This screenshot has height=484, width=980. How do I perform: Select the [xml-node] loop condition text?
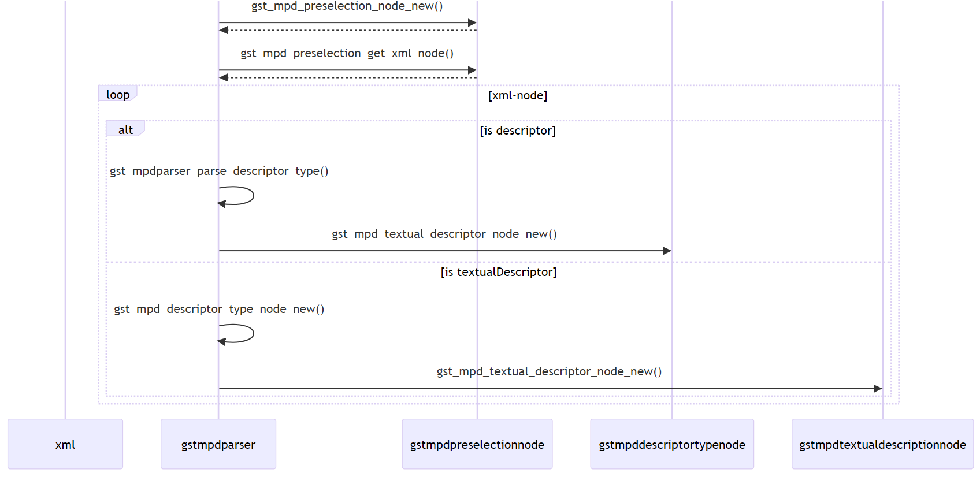tap(518, 95)
